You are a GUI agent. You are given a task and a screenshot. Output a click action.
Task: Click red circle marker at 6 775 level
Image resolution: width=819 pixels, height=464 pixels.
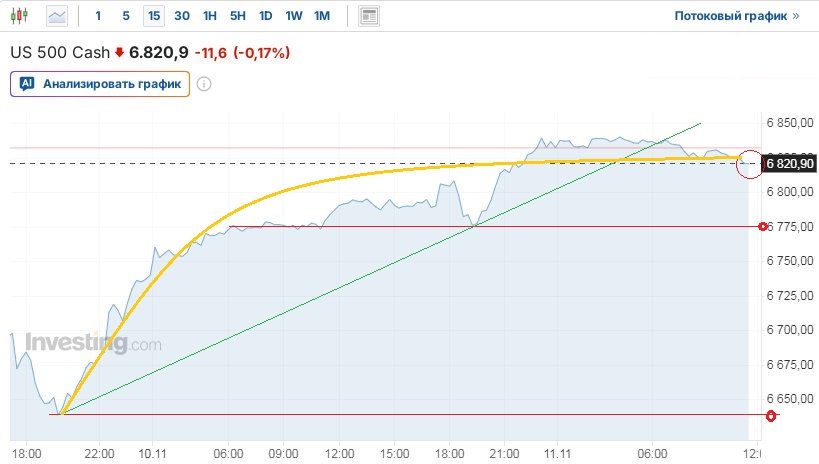point(764,227)
